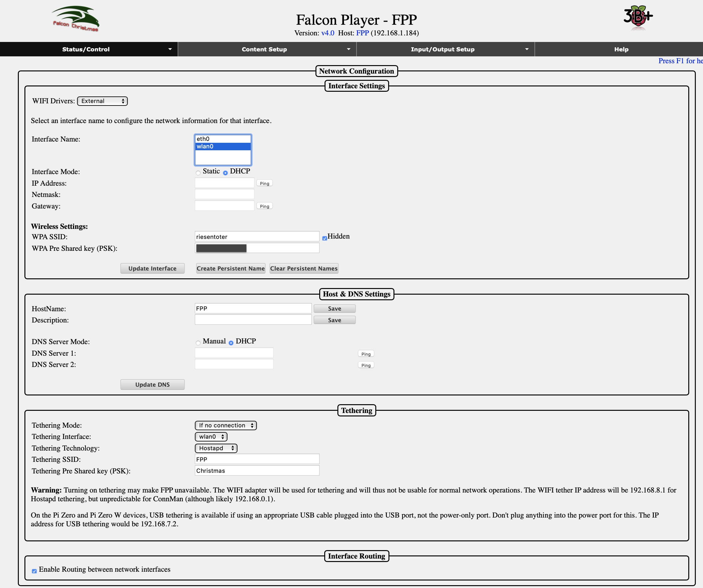This screenshot has height=588, width=703.
Task: Open the FPP host link
Action: pyautogui.click(x=362, y=33)
